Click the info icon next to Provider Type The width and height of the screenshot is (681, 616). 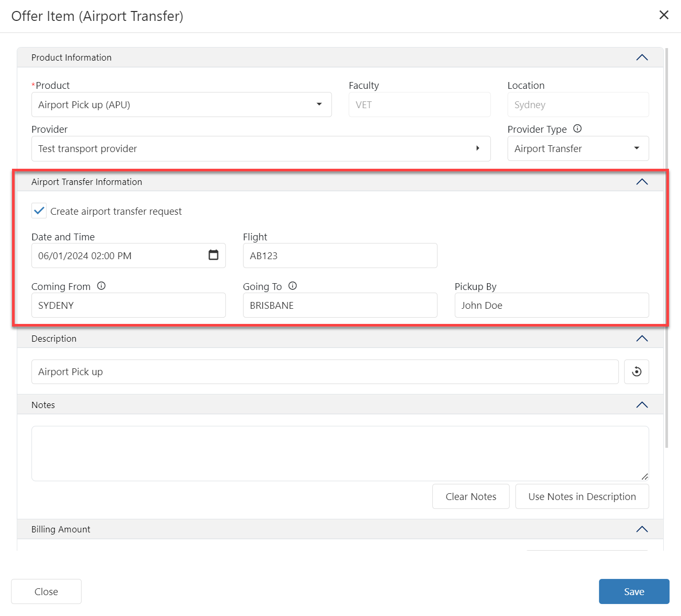tap(578, 129)
